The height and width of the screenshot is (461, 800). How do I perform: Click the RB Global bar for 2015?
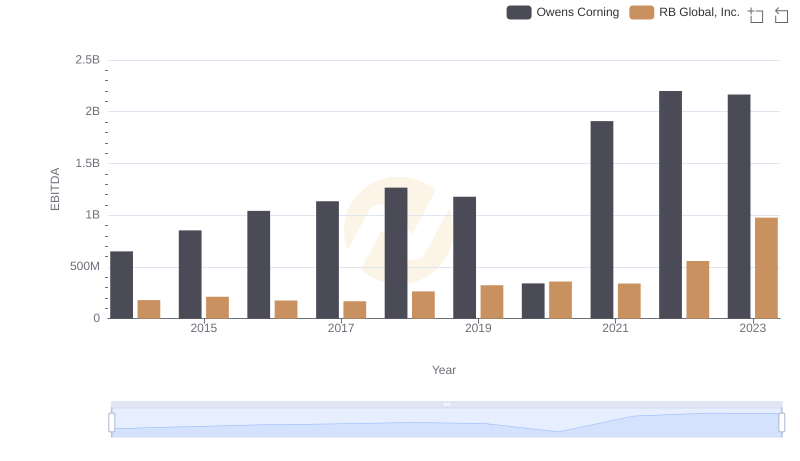(217, 308)
